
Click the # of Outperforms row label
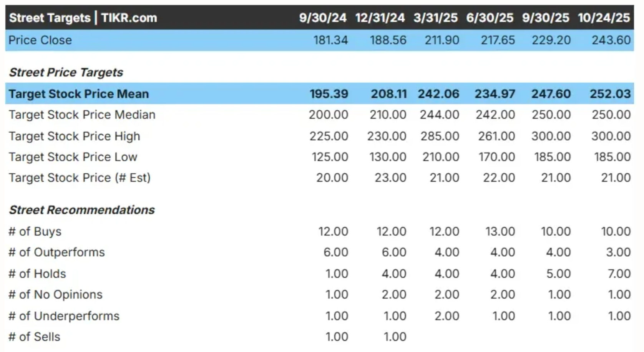point(56,252)
